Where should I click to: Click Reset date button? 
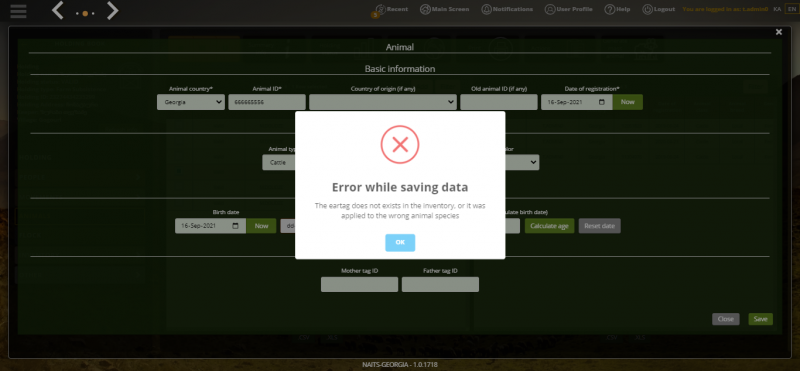[x=599, y=226]
